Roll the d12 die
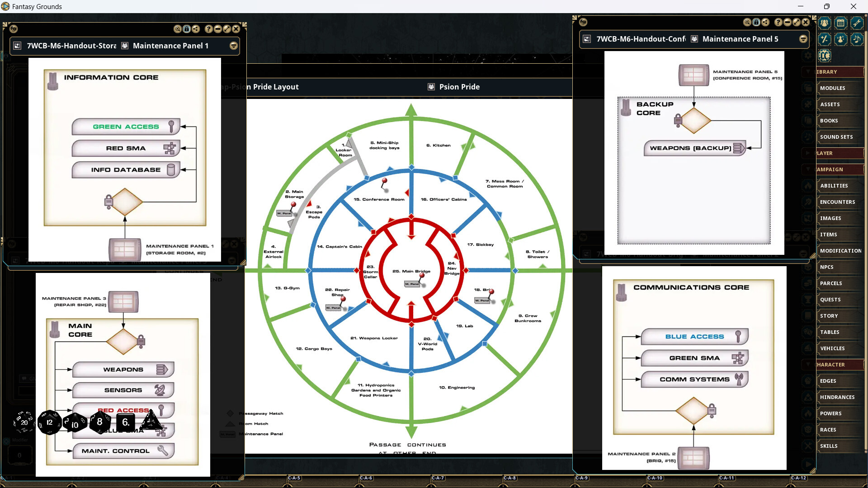868x488 pixels. pyautogui.click(x=50, y=422)
